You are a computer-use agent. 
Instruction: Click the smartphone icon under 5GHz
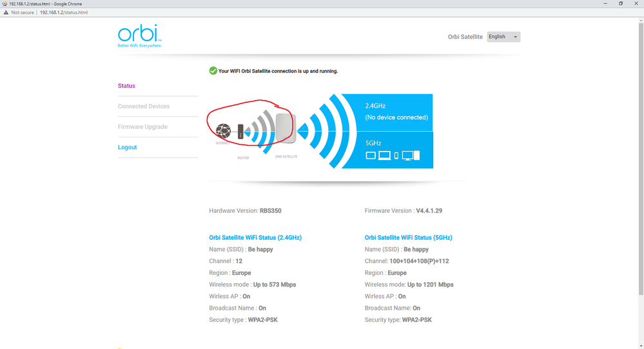coord(396,156)
